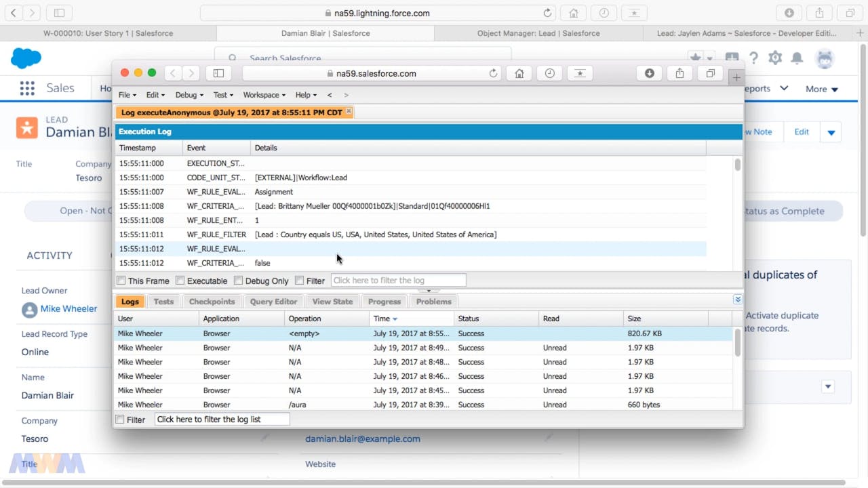The height and width of the screenshot is (488, 868).
Task: Show History in front Safari window
Action: tap(550, 73)
